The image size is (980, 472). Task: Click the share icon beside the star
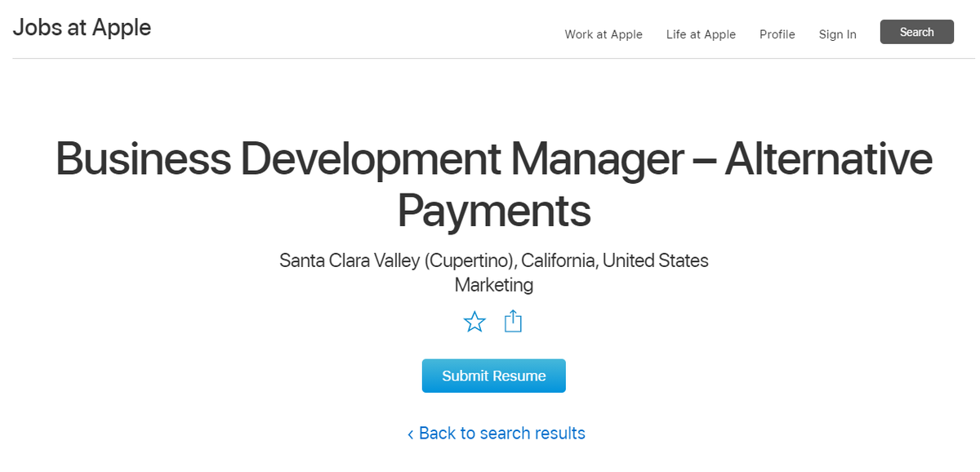513,321
